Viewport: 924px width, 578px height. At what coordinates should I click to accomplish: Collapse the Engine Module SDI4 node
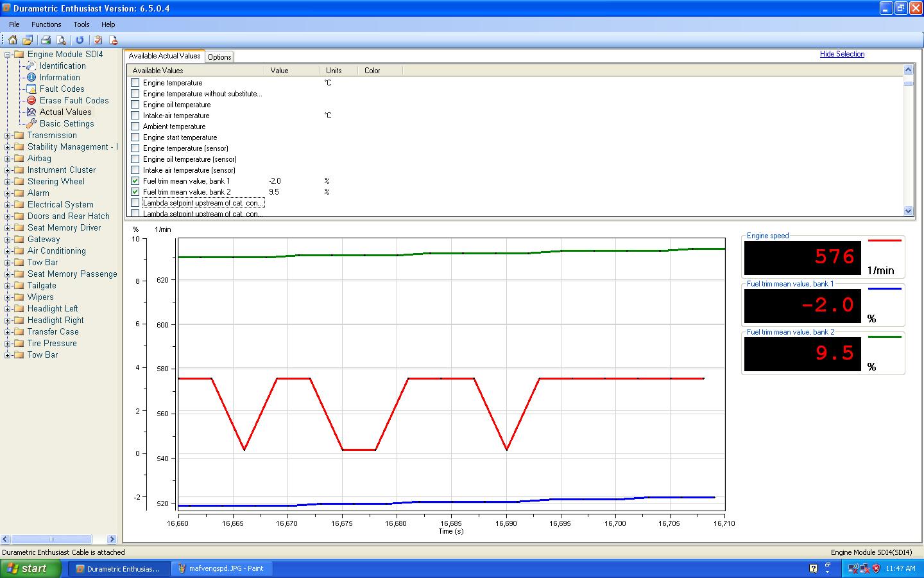pyautogui.click(x=7, y=55)
